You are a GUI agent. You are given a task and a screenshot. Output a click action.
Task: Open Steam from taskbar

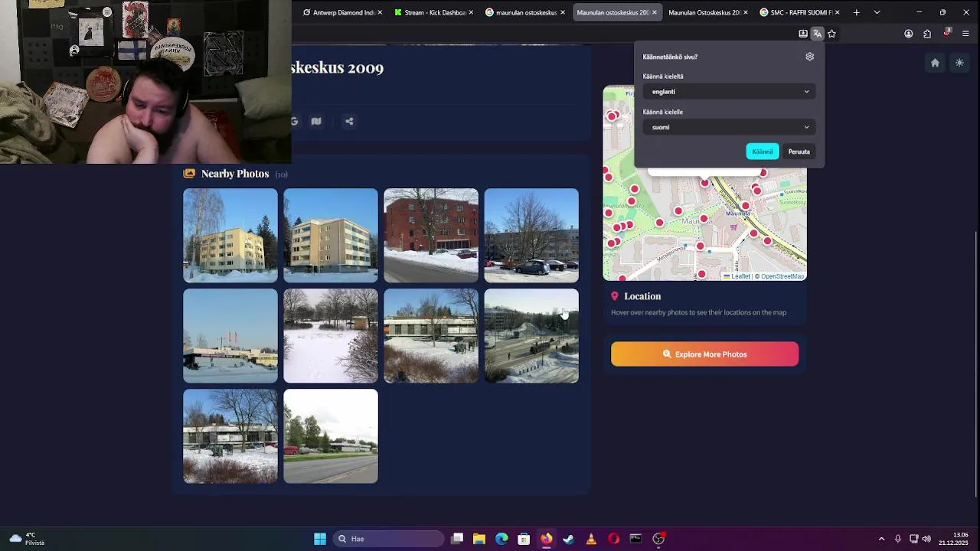click(x=568, y=539)
